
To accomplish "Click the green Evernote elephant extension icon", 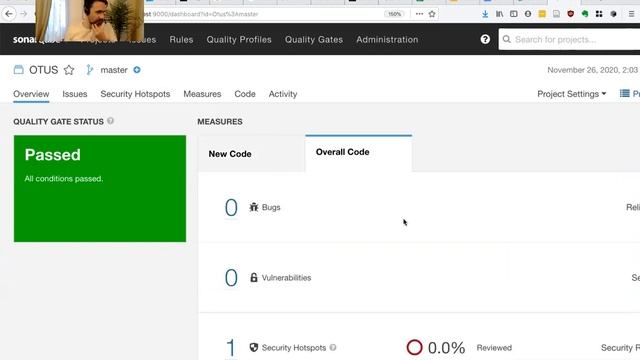I will pos(585,14).
